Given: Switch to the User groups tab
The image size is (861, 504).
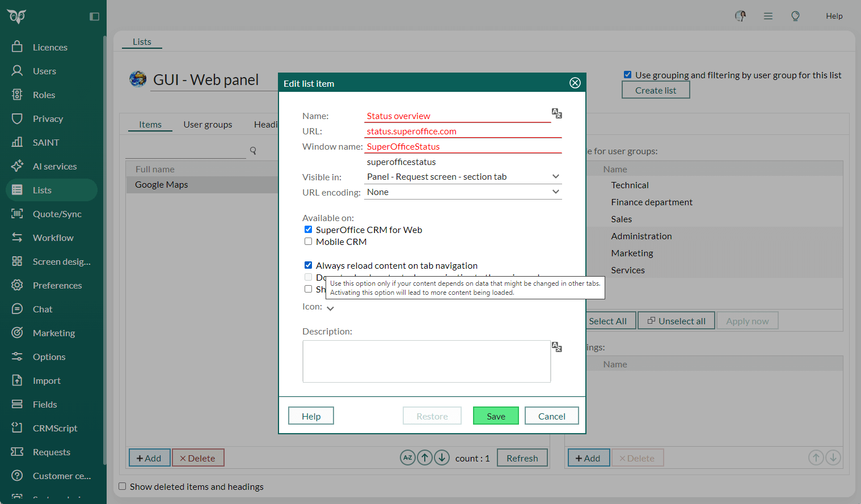Looking at the screenshot, I should pyautogui.click(x=208, y=124).
